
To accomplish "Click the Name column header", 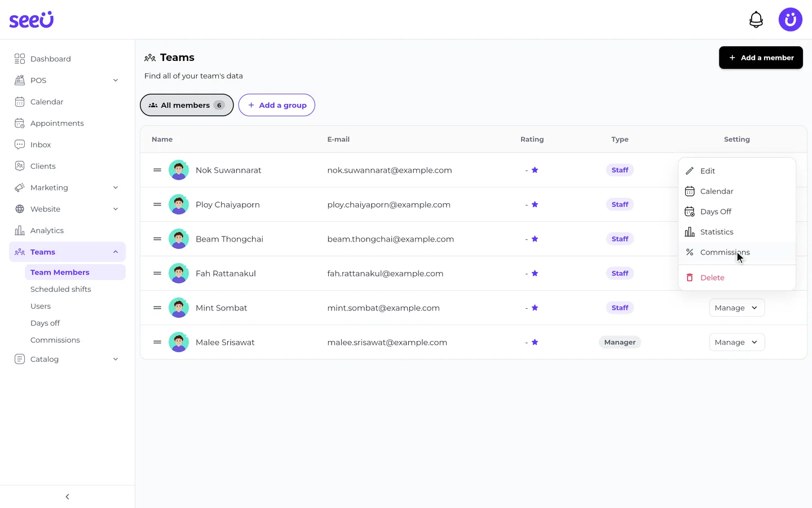I will coord(162,139).
